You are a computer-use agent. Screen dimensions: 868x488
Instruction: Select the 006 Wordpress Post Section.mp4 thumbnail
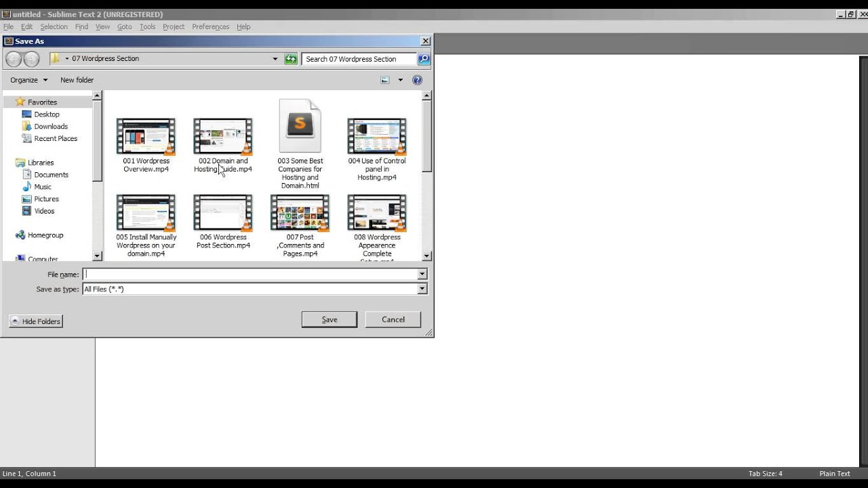(223, 213)
